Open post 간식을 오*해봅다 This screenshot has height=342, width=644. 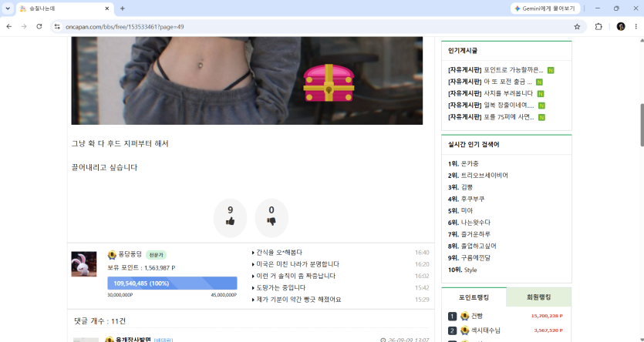[x=279, y=253]
